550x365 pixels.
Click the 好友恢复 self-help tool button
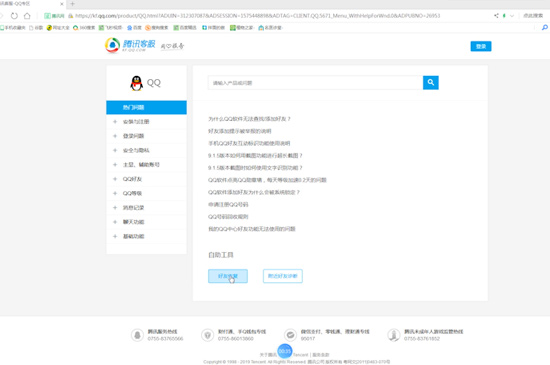point(228,276)
